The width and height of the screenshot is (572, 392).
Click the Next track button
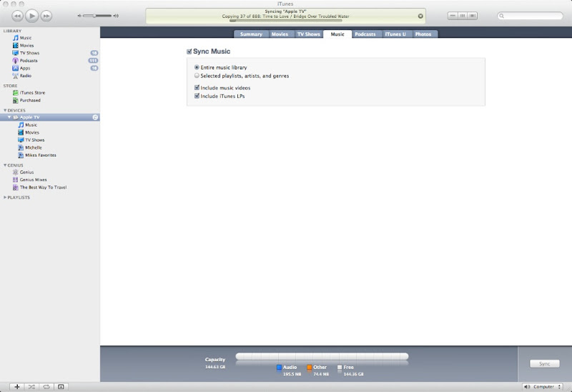click(x=46, y=16)
